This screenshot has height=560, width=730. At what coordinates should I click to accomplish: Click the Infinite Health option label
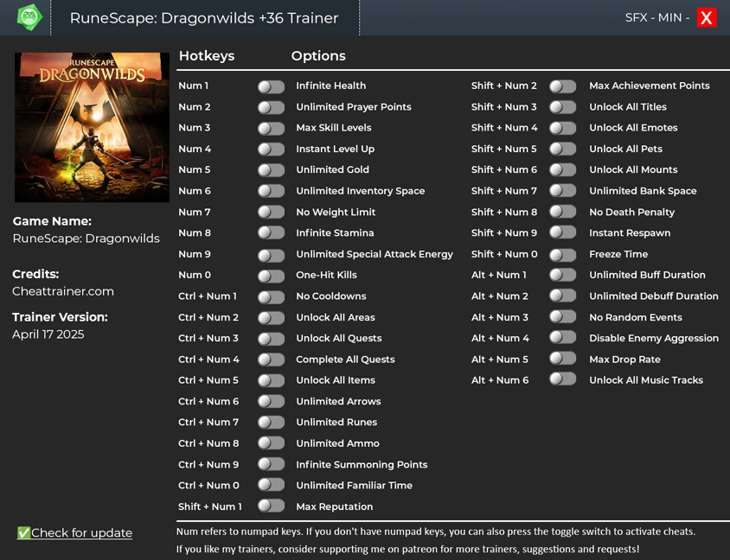point(331,86)
